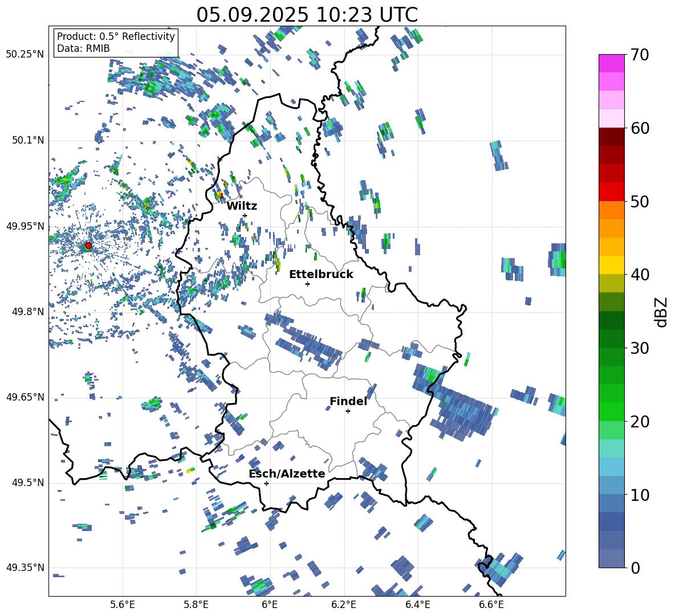Click the colorbar tick value 20

click(x=640, y=422)
